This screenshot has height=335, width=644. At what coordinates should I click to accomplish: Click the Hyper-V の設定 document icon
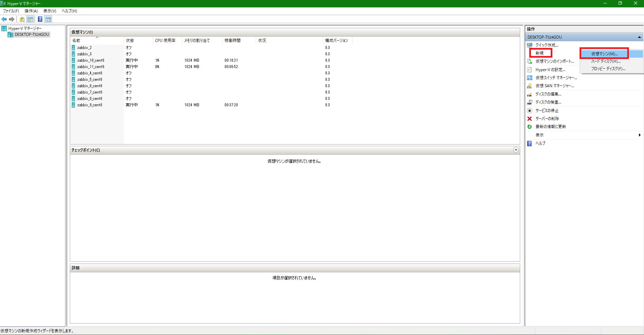pos(530,70)
